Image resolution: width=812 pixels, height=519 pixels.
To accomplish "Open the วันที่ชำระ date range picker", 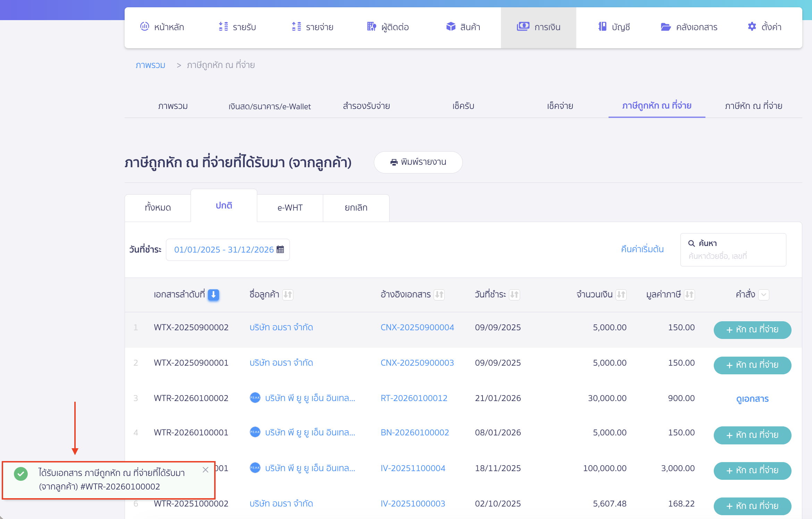I will pyautogui.click(x=224, y=249).
